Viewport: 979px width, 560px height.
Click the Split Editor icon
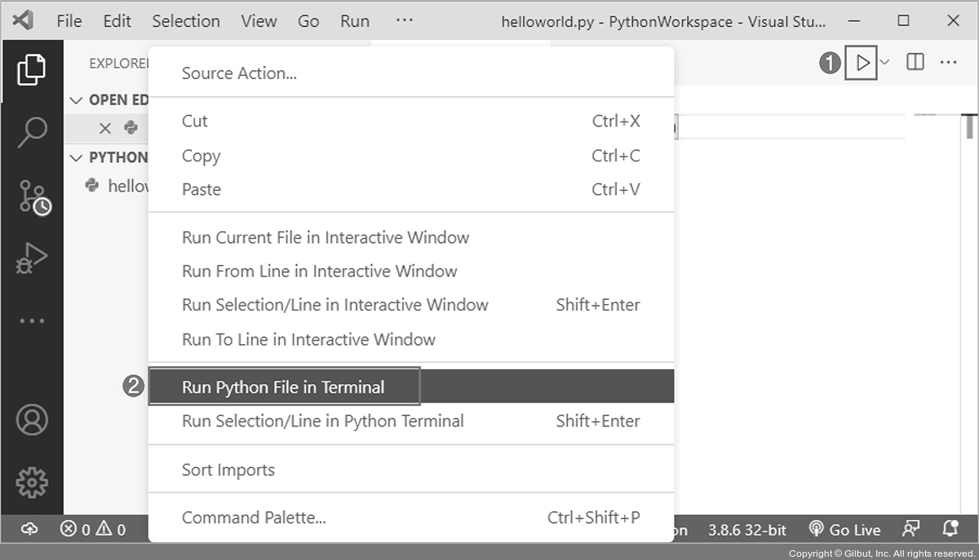(915, 63)
